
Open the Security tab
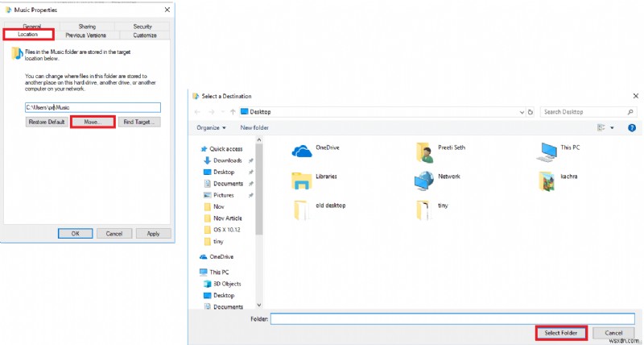tap(142, 26)
